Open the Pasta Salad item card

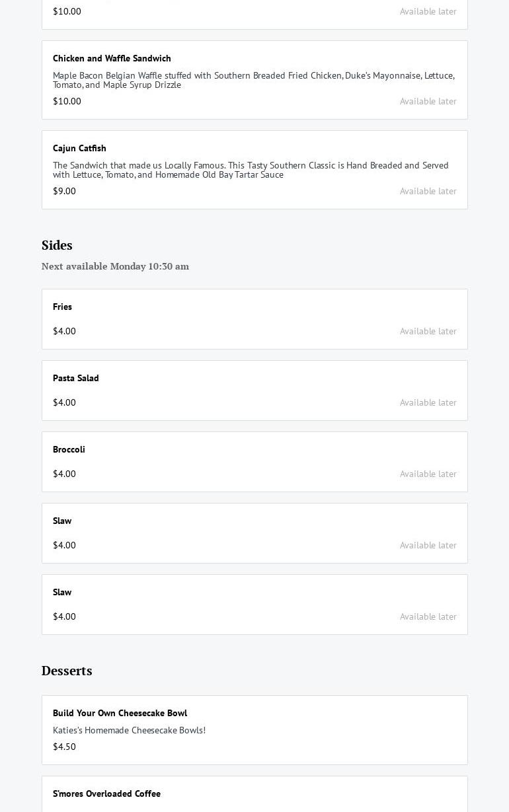click(76, 379)
